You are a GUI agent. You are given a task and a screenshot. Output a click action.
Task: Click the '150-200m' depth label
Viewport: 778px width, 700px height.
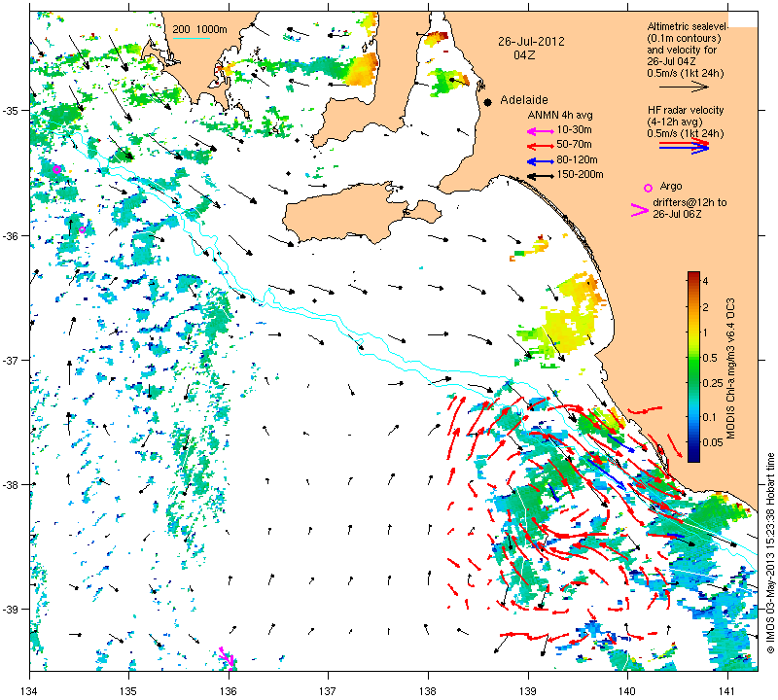580,174
